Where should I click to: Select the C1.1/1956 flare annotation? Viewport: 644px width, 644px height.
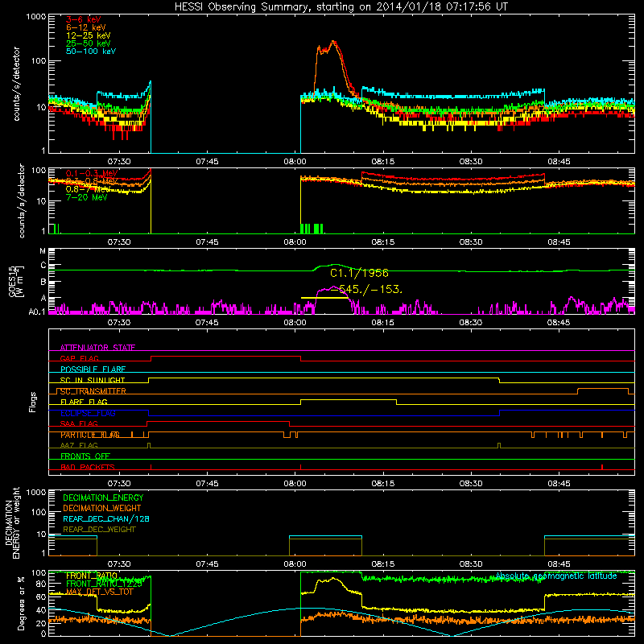pos(359,273)
